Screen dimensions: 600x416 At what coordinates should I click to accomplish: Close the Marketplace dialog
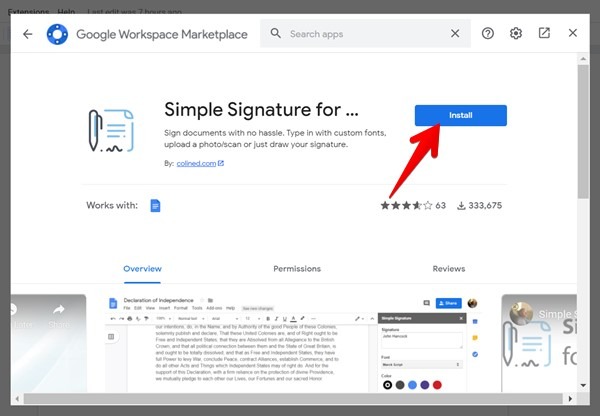[x=572, y=33]
